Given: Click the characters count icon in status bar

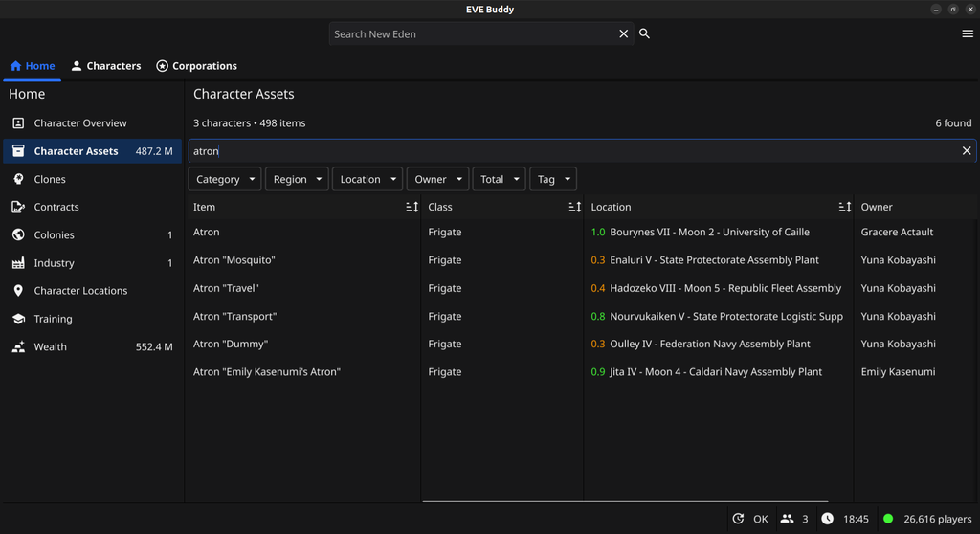Looking at the screenshot, I should (x=787, y=519).
